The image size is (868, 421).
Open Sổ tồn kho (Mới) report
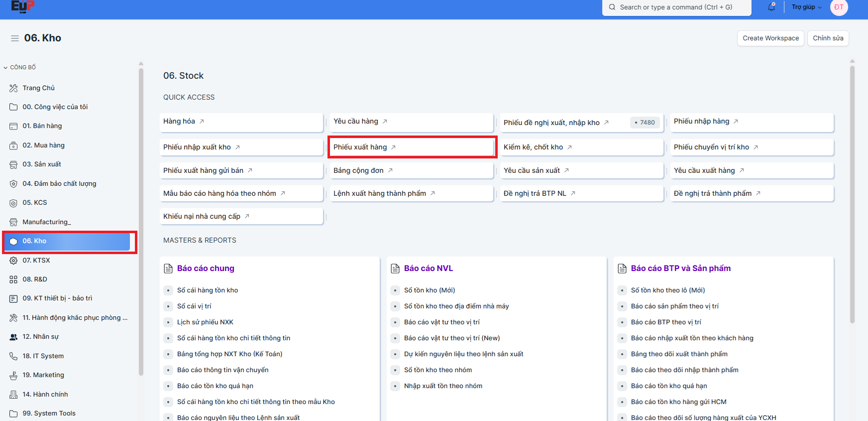[429, 290]
